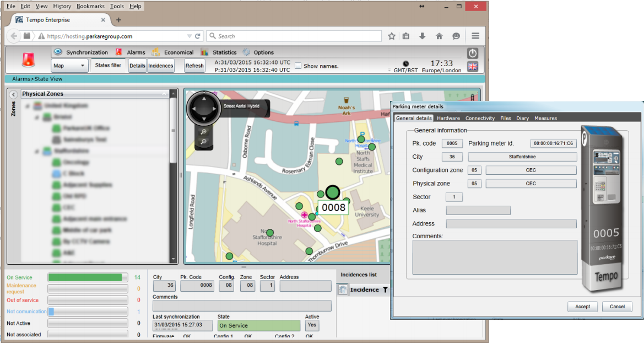Open the Economical menu
This screenshot has height=343, width=644.
click(x=173, y=52)
